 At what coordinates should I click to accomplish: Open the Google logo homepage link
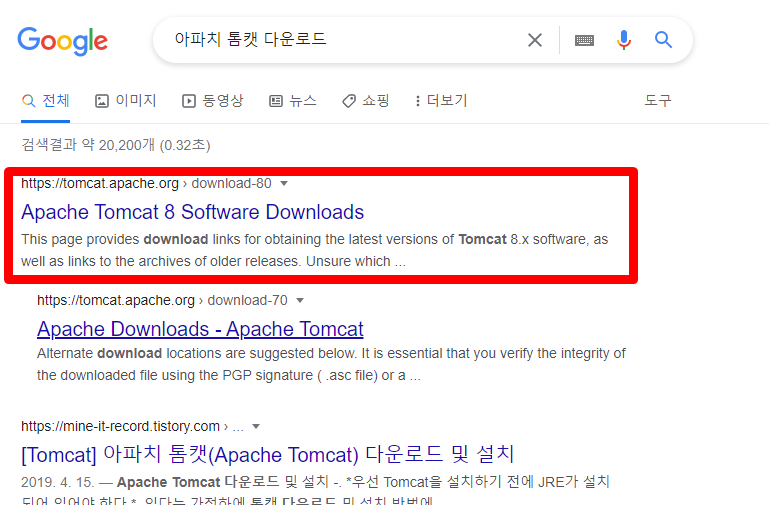[x=62, y=41]
